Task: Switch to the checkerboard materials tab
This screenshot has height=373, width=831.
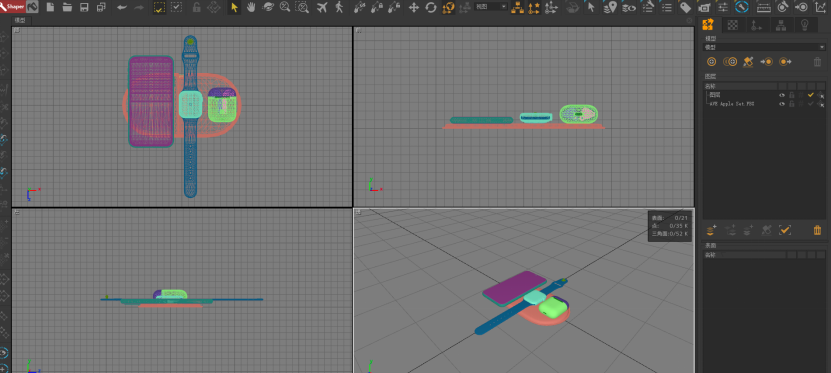Action: (x=733, y=24)
